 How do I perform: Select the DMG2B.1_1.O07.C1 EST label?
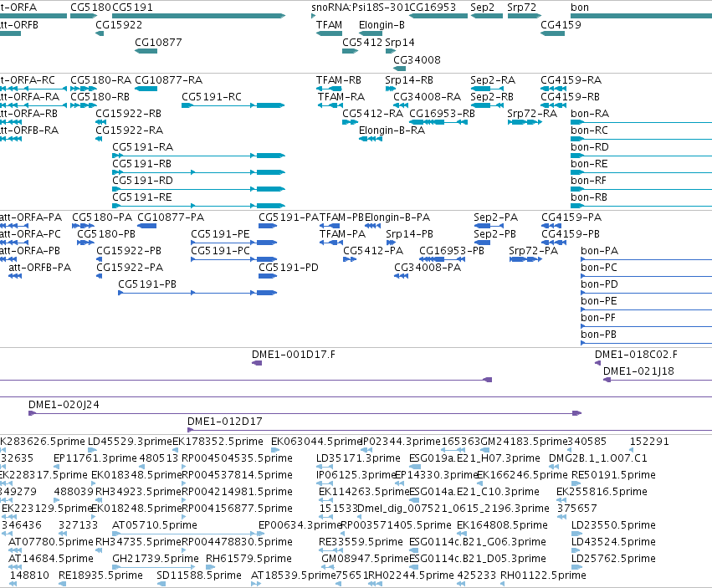coord(598,458)
